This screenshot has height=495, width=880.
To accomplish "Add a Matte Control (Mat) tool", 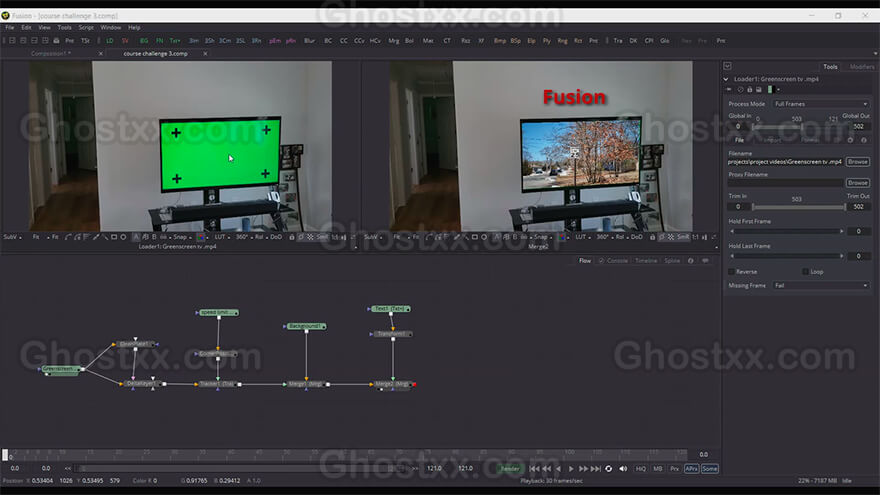I will 428,41.
